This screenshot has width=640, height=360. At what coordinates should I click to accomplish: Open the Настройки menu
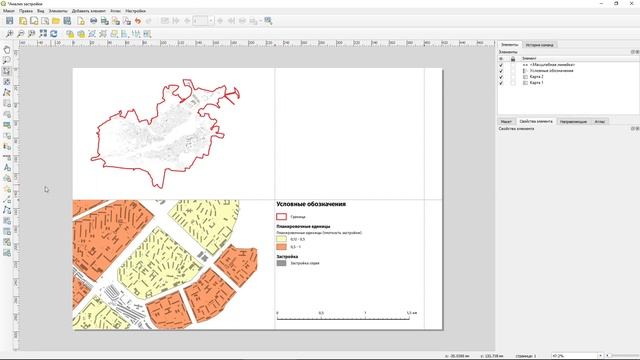tap(136, 11)
